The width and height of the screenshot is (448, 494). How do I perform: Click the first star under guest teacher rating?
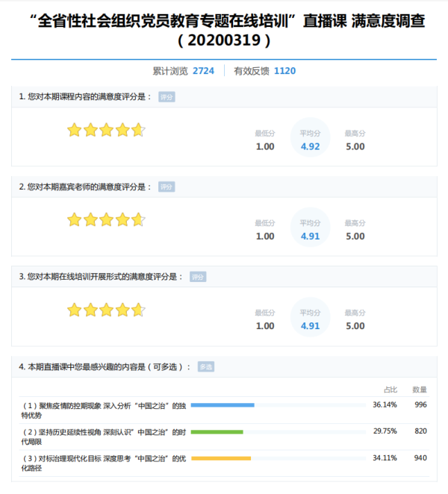click(x=74, y=220)
